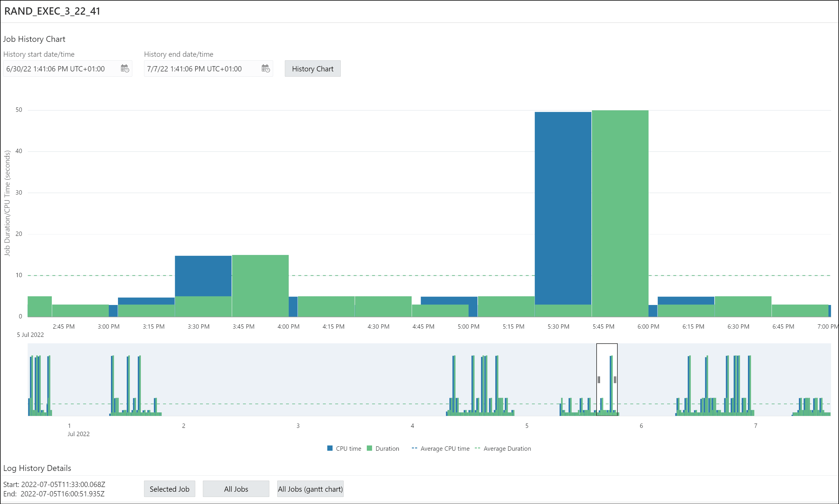Open the History end date calendar picker

coord(266,68)
